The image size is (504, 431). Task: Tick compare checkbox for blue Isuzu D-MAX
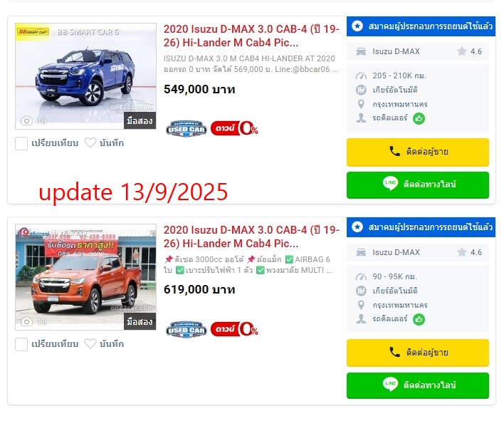[21, 143]
